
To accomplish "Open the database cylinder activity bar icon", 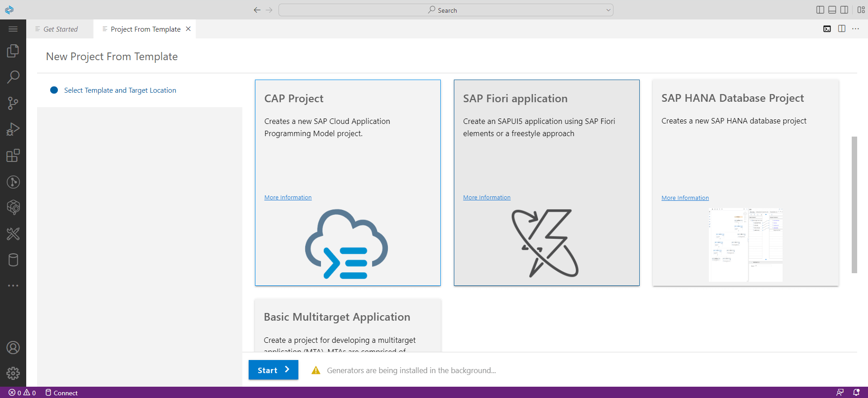I will coord(13,260).
